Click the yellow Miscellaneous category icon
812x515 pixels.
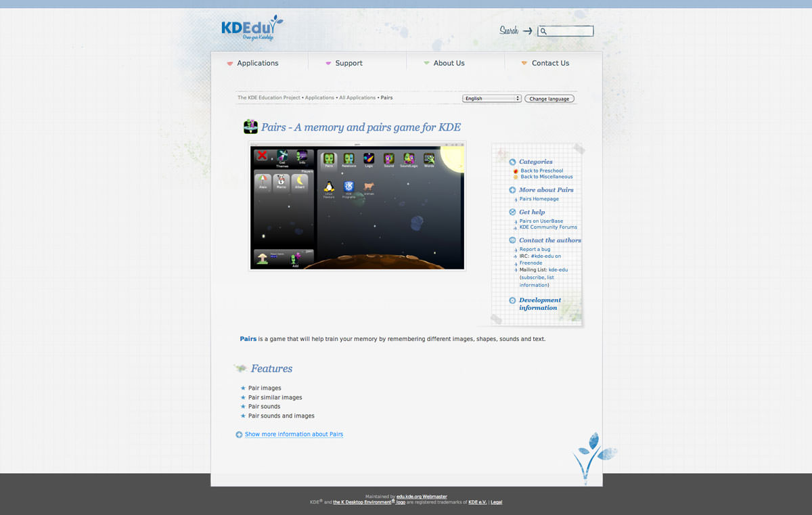(x=516, y=177)
